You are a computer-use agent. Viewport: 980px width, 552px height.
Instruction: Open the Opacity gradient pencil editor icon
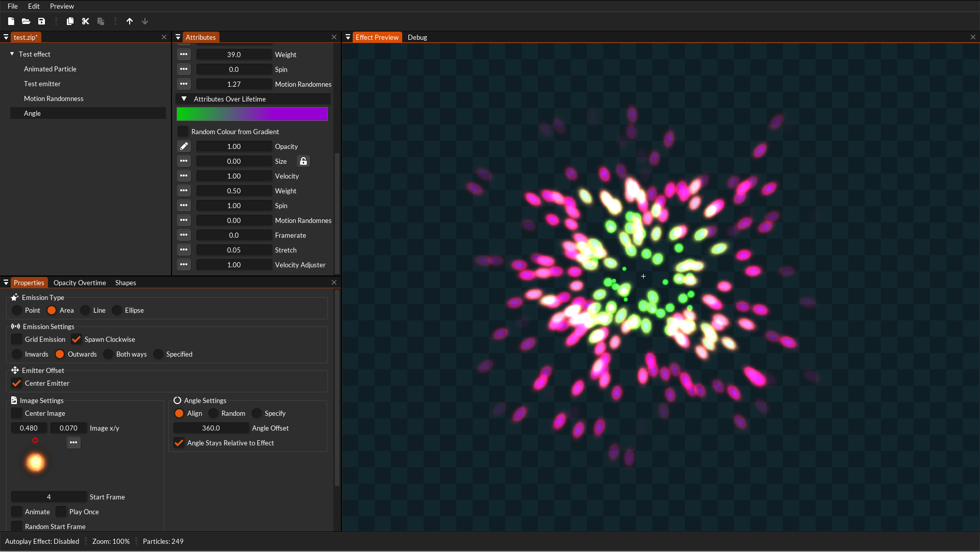pos(184,146)
